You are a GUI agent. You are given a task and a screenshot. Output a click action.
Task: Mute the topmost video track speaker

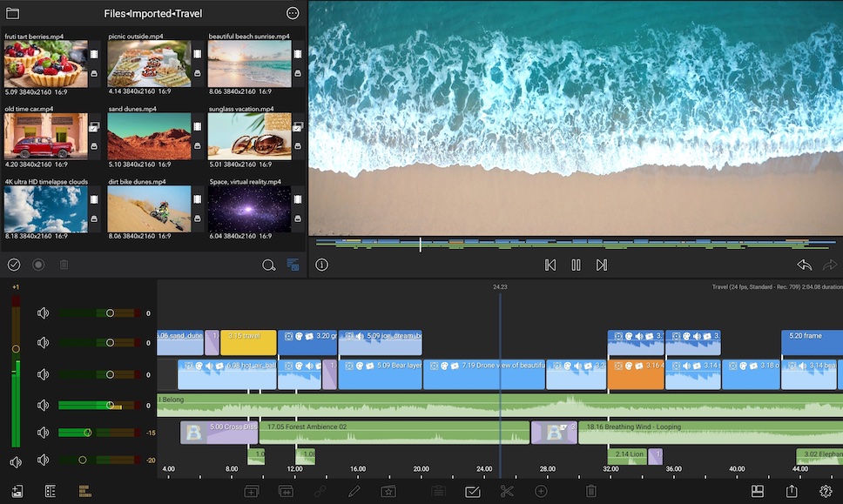click(x=43, y=313)
